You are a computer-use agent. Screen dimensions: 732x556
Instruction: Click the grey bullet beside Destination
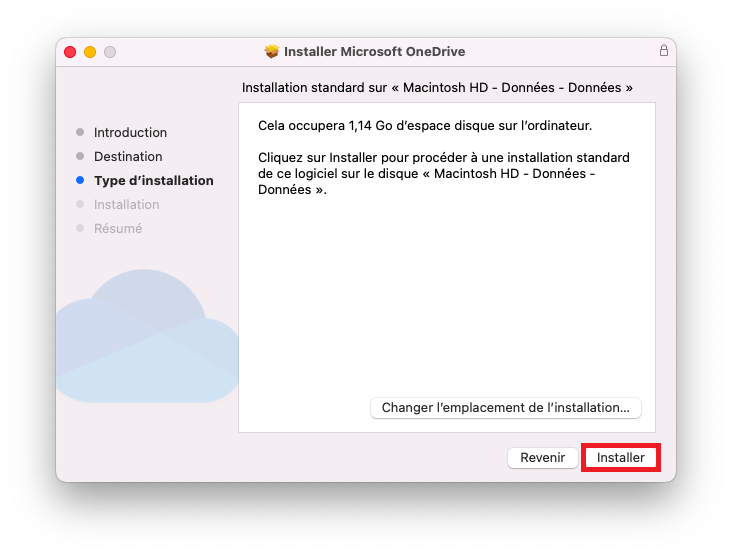(80, 156)
